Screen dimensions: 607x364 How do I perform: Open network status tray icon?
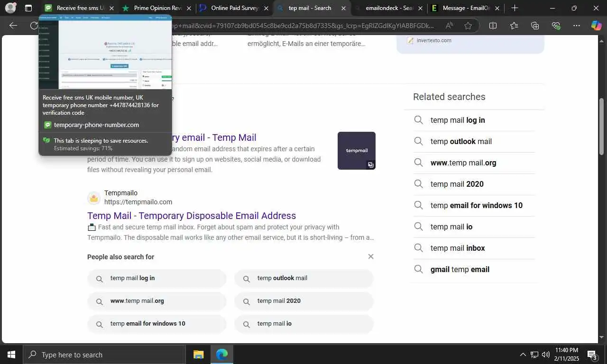pyautogui.click(x=534, y=355)
